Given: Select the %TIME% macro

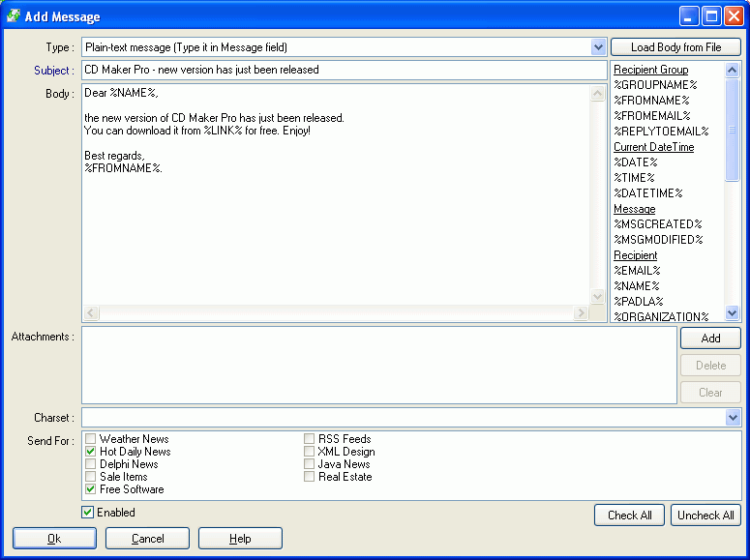Looking at the screenshot, I should 634,177.
